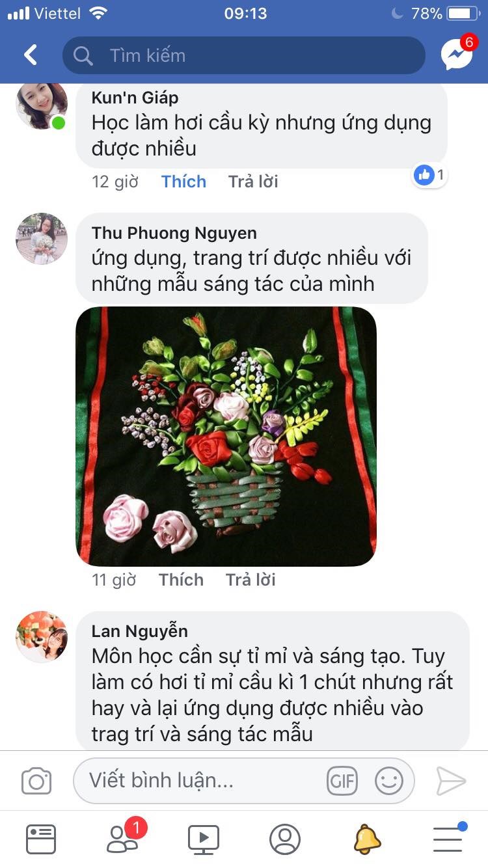Tap the camera icon in comment bar
The image size is (488, 868).
click(x=36, y=781)
